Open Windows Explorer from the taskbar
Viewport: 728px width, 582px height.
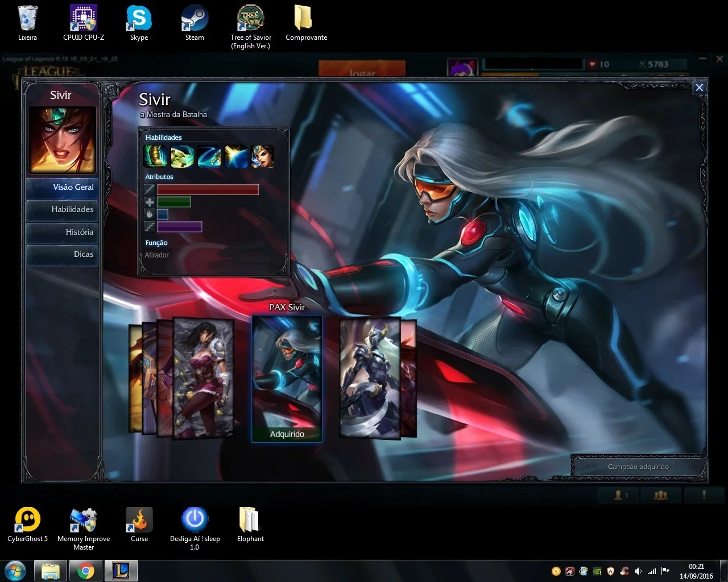pos(51,571)
